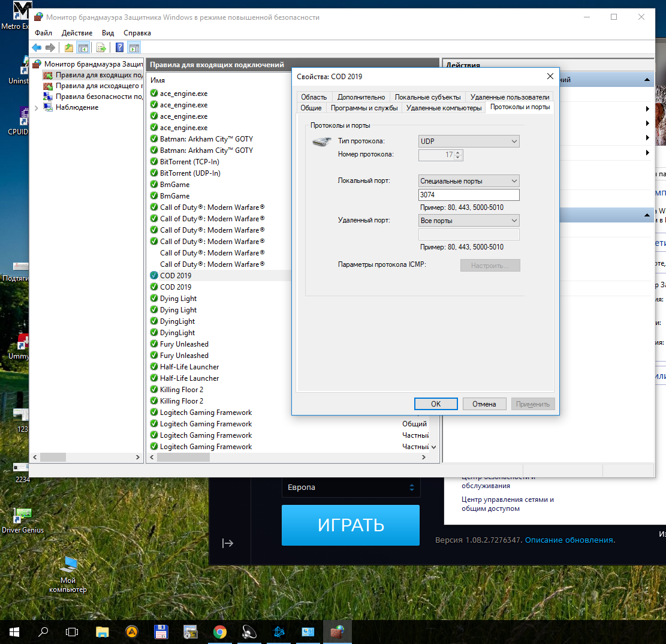Close the 'Свойства: COD 2019' dialog
This screenshot has width=666, height=644.
550,76
